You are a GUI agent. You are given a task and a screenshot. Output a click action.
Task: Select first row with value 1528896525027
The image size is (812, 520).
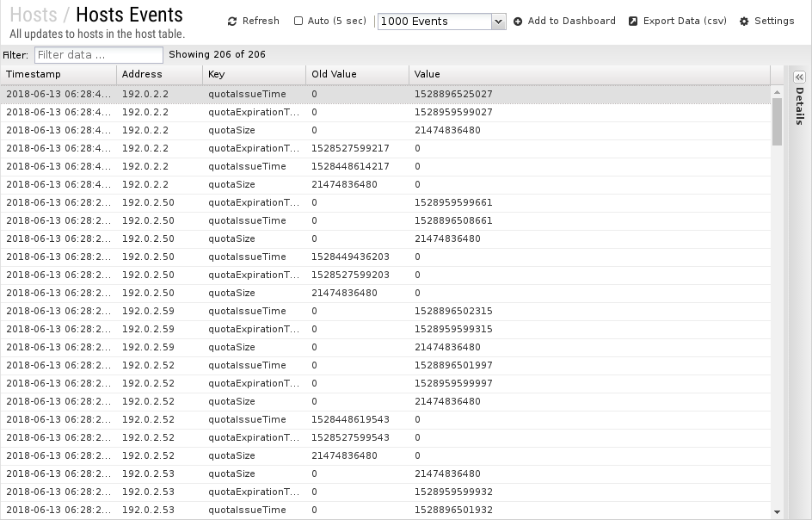point(385,95)
